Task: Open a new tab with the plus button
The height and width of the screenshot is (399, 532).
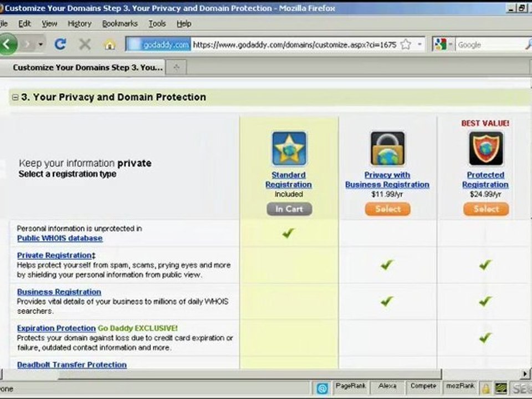Action: pos(176,67)
